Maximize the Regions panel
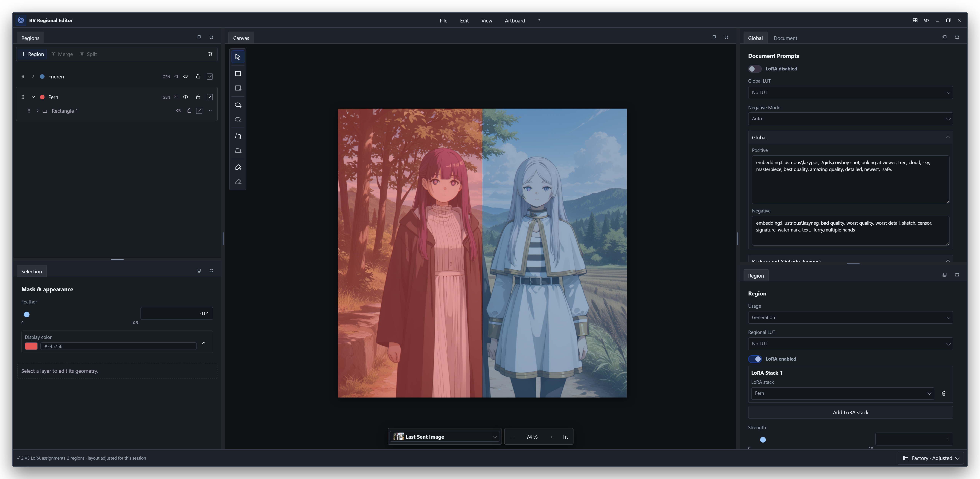This screenshot has height=479, width=980. click(x=211, y=37)
